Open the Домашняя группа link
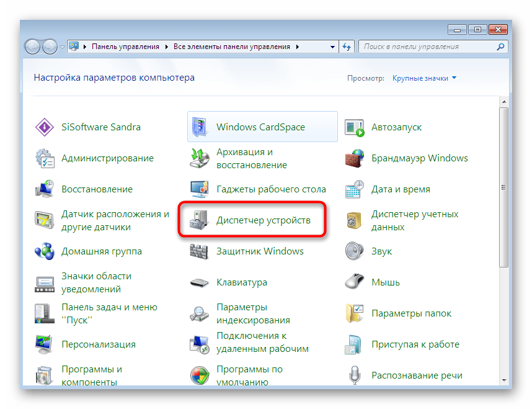 [x=102, y=251]
